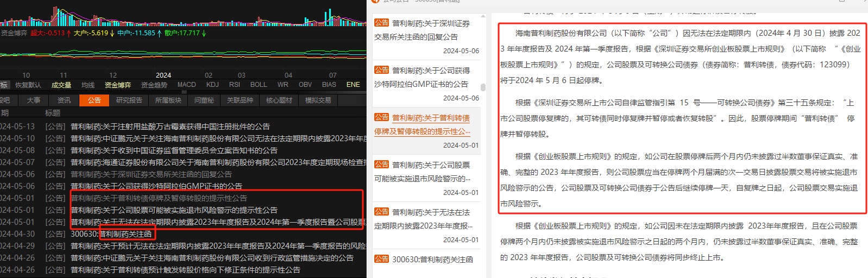Open the 所属板块 tab
Image resolution: width=868 pixels, height=278 pixels.
pyautogui.click(x=168, y=100)
